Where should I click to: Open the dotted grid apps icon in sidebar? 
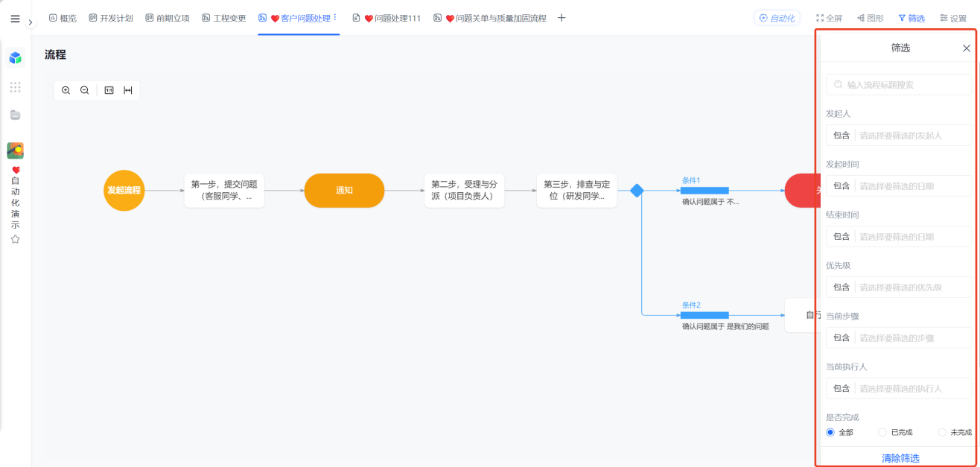(x=15, y=87)
